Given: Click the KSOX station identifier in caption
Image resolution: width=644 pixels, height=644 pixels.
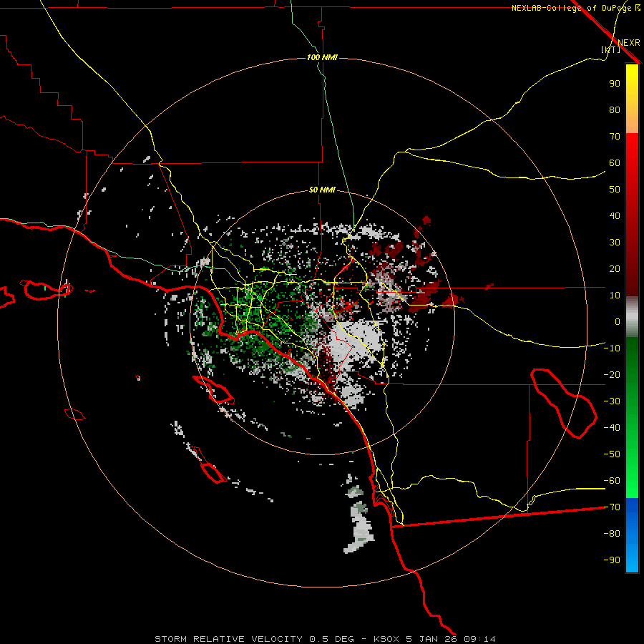Looking at the screenshot, I should tap(386, 639).
